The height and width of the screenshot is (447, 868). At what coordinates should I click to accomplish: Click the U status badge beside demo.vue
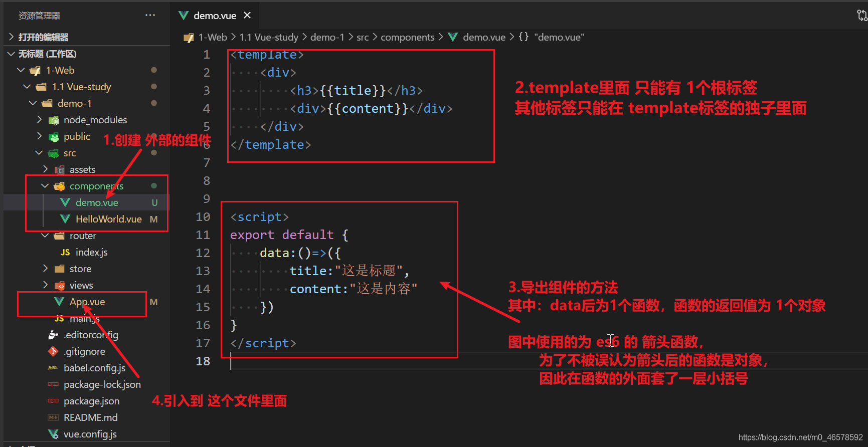[x=154, y=202]
